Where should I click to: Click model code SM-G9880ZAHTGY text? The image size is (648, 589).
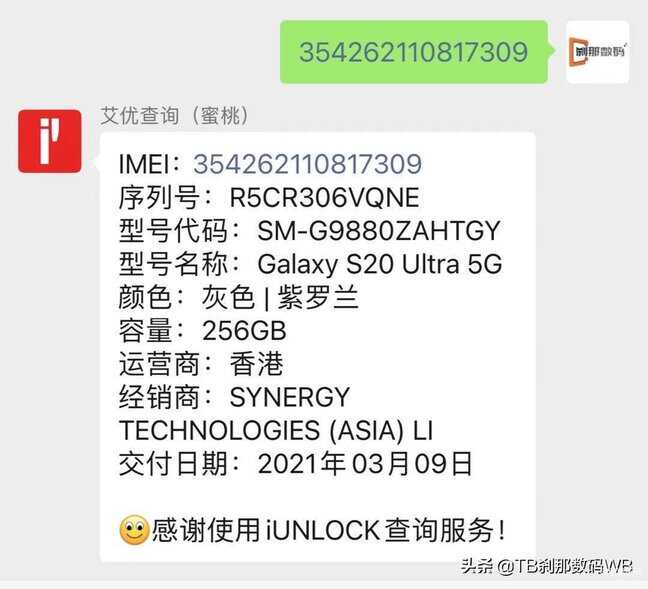click(379, 231)
